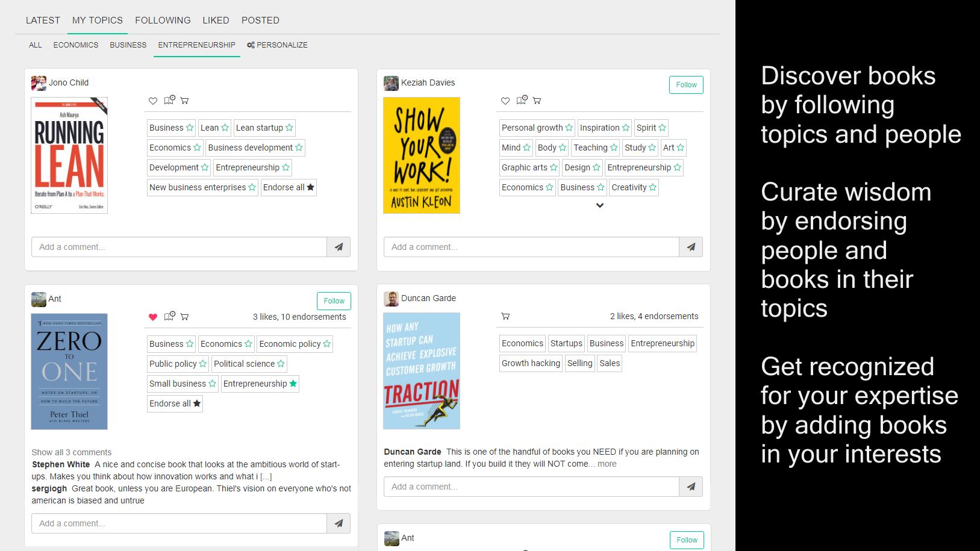Follow Ant on the bottom post
Image resolution: width=980 pixels, height=551 pixels.
(x=687, y=540)
